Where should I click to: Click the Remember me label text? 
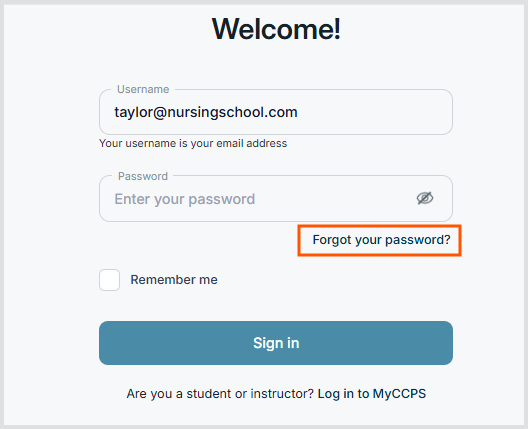point(174,280)
